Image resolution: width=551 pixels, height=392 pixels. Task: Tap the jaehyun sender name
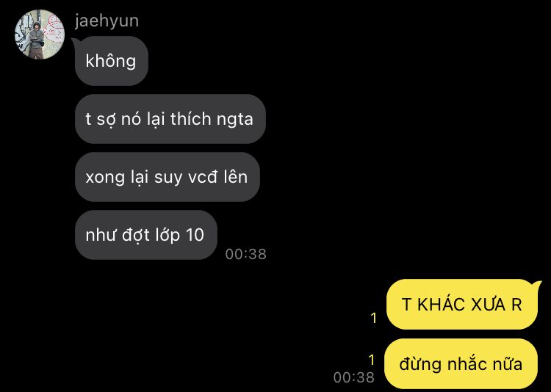coord(107,21)
